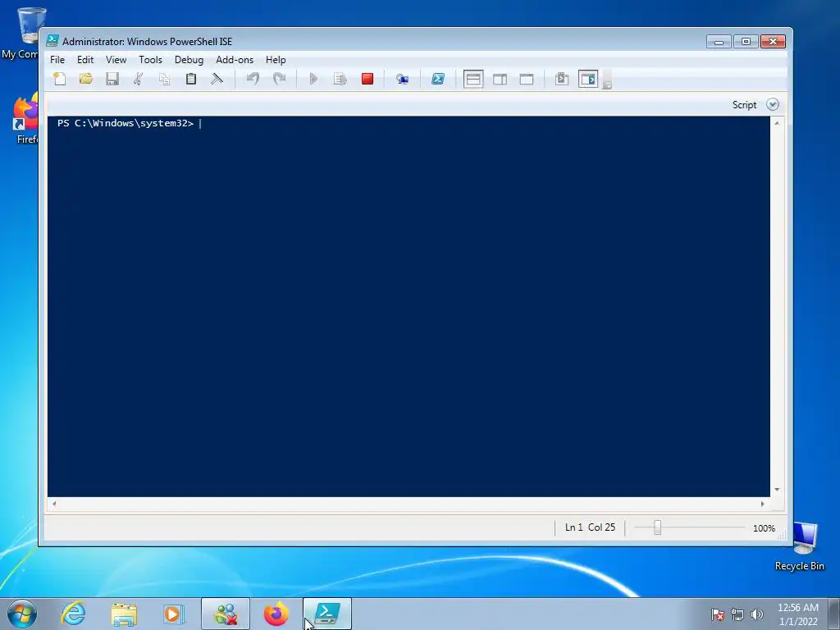Click console scrollbar down arrow
This screenshot has width=840, height=630.
pyautogui.click(x=777, y=490)
